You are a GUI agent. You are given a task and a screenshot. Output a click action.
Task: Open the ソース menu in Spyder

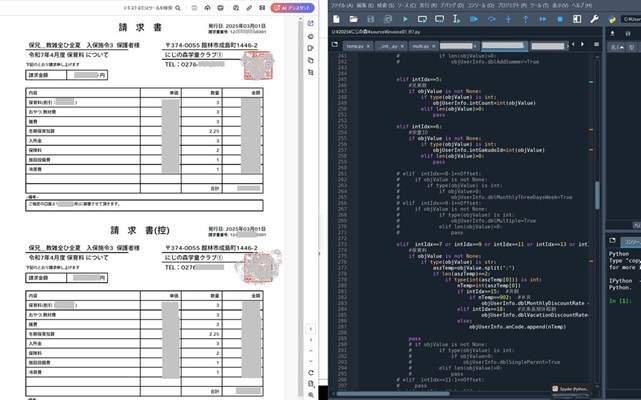(x=406, y=5)
